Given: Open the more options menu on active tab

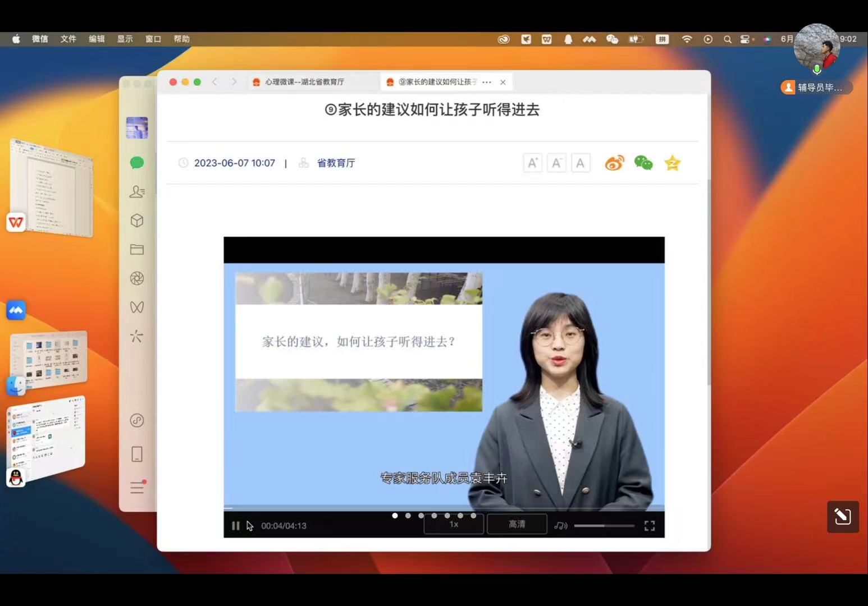Looking at the screenshot, I should coord(487,82).
